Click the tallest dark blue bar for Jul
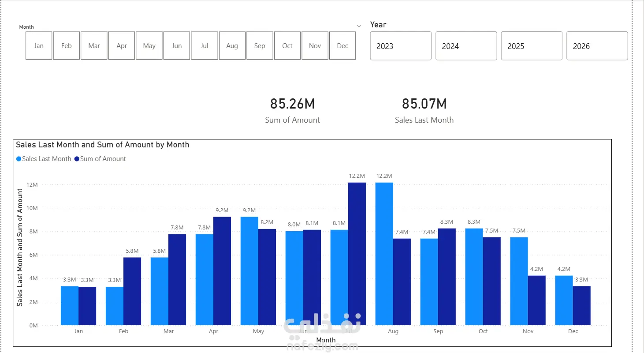Viewport: 644px width, 353px height. click(x=357, y=254)
